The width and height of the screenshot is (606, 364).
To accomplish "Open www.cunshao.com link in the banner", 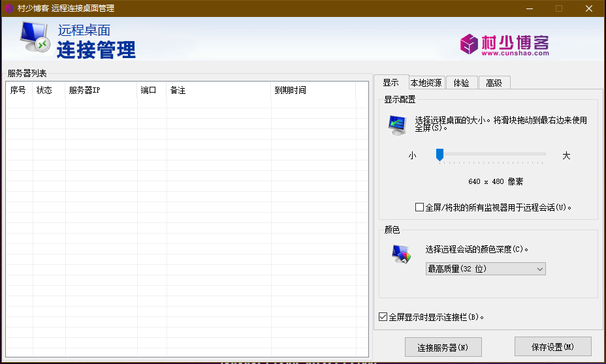I will point(515,53).
